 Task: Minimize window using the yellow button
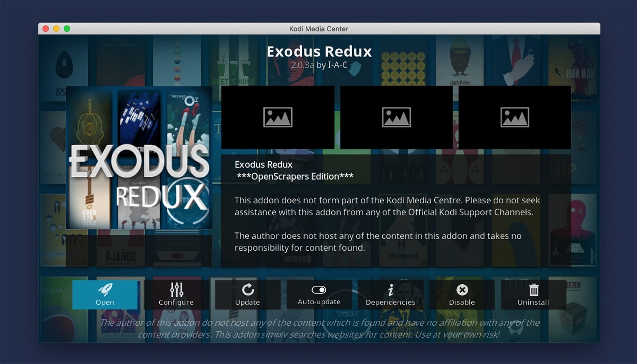(56, 28)
